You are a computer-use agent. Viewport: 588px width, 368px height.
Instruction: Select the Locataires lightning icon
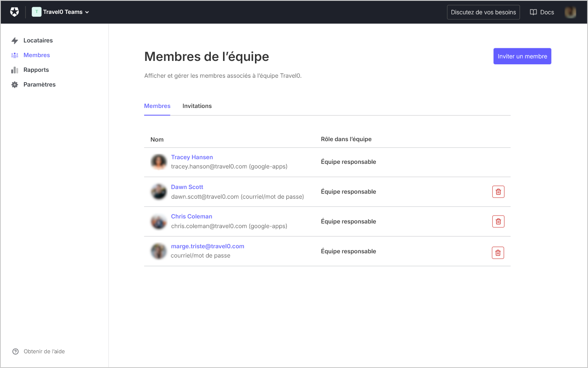coord(15,40)
